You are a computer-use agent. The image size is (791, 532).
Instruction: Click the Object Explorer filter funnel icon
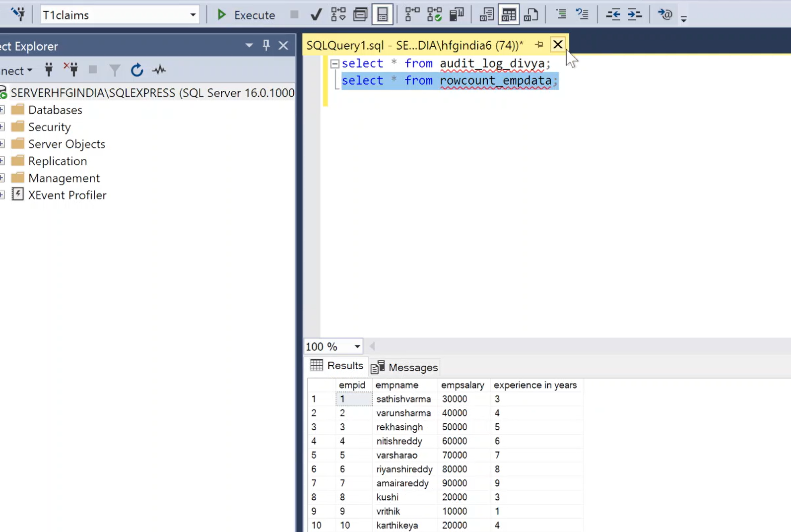tap(115, 70)
